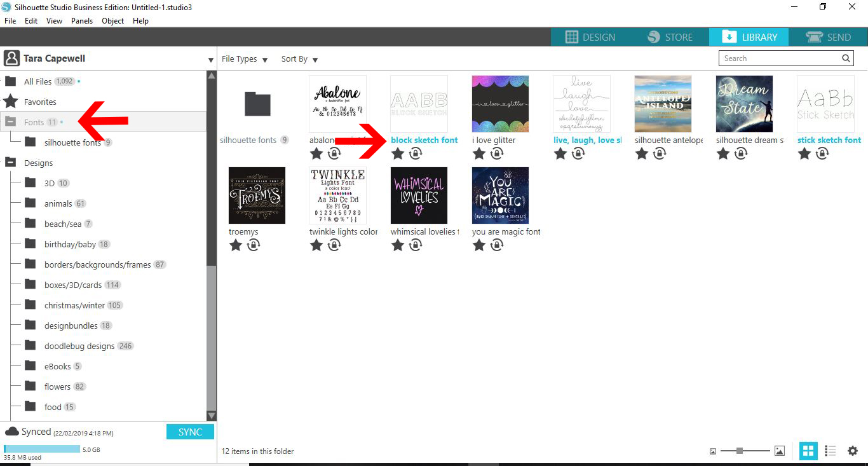
Task: Click the SYNC button
Action: [x=190, y=432]
